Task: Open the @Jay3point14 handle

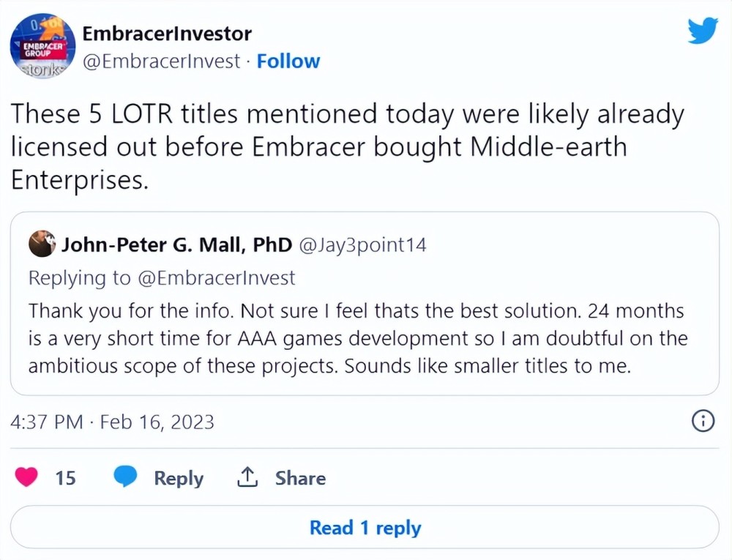Action: click(362, 244)
